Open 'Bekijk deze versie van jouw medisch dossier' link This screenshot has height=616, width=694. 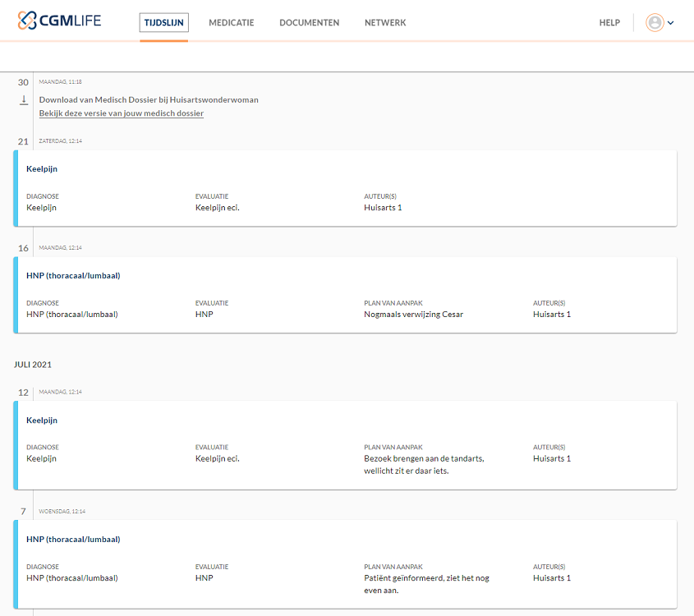(x=122, y=113)
